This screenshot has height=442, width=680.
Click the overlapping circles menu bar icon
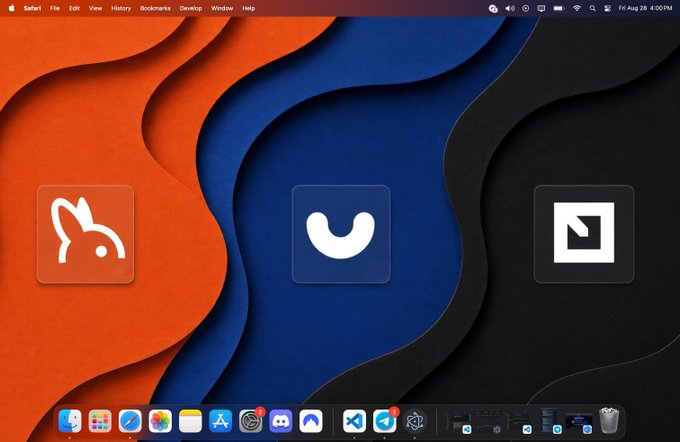493,8
